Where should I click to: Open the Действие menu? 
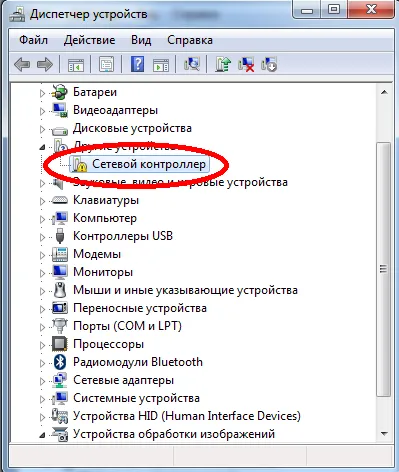pyautogui.click(x=89, y=40)
